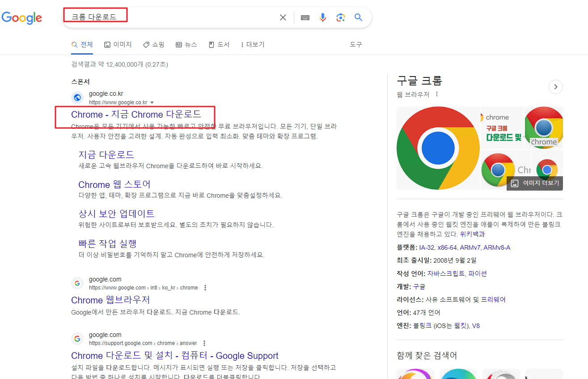Open the Chrome 웹브라우저 result
This screenshot has width=588, height=379.
(110, 300)
